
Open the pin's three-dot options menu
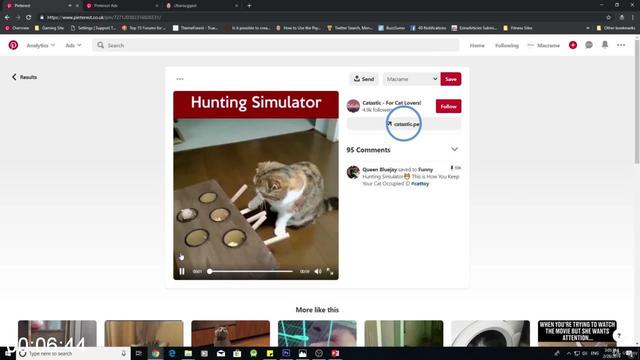coord(180,79)
